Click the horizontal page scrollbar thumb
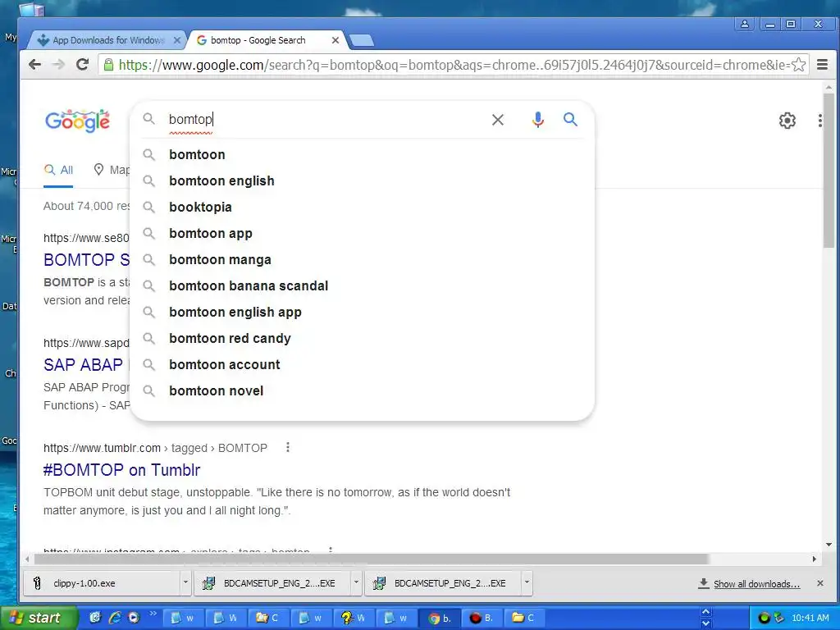Screen dimensions: 840x630 tap(372, 559)
